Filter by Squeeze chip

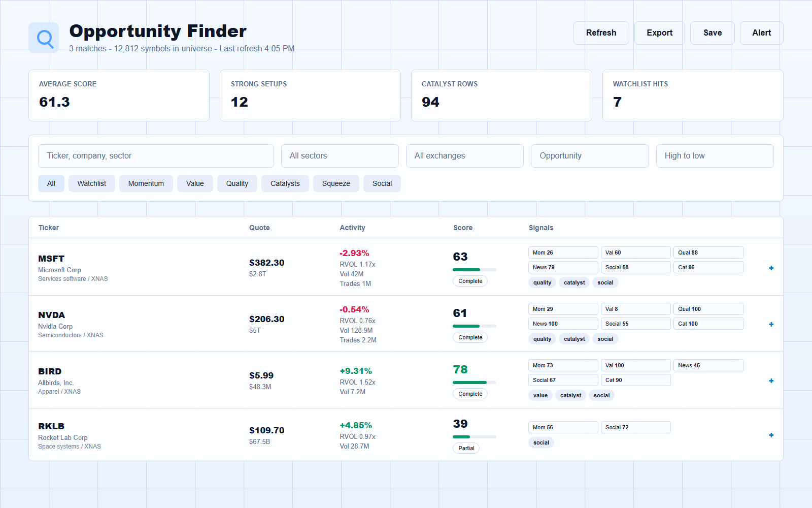point(336,183)
